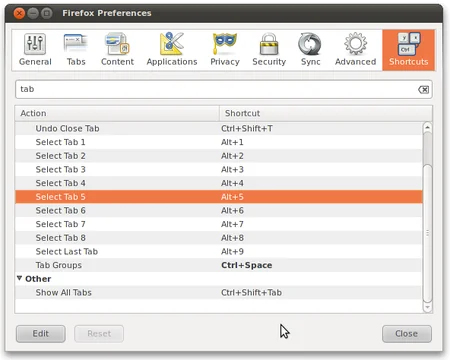
Task: Click the Close button at the bottom right
Action: click(407, 334)
